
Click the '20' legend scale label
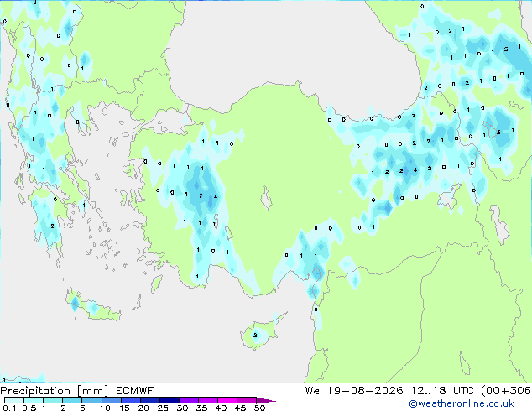(143, 408)
